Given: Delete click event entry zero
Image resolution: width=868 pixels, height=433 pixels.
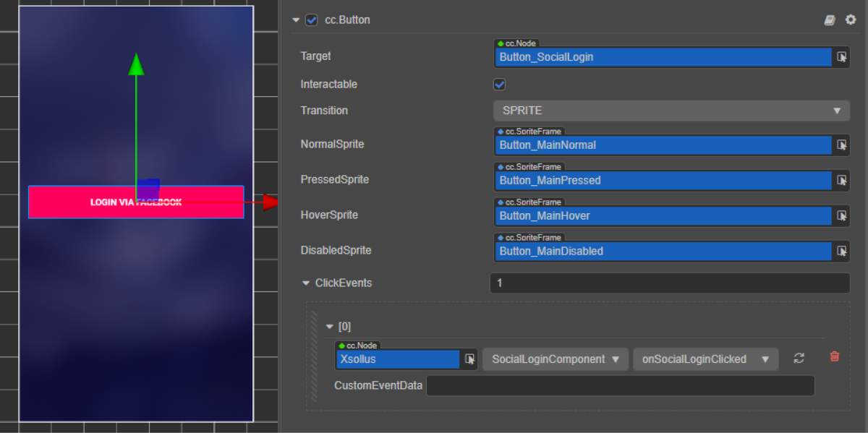Looking at the screenshot, I should [x=835, y=357].
